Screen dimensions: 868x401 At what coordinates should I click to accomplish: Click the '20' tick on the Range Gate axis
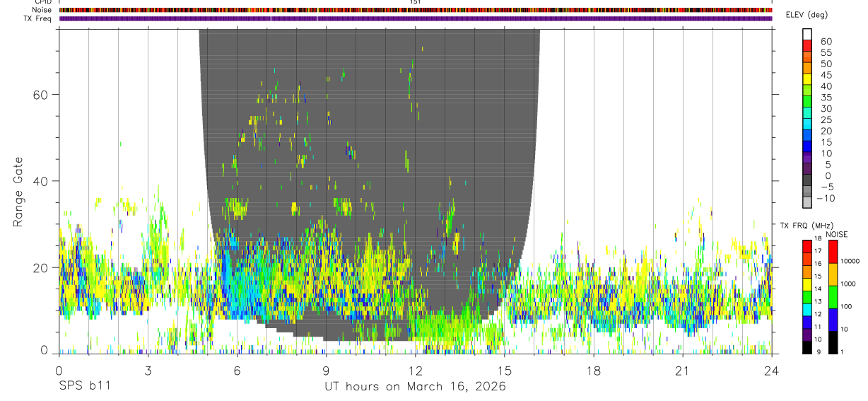(x=42, y=267)
